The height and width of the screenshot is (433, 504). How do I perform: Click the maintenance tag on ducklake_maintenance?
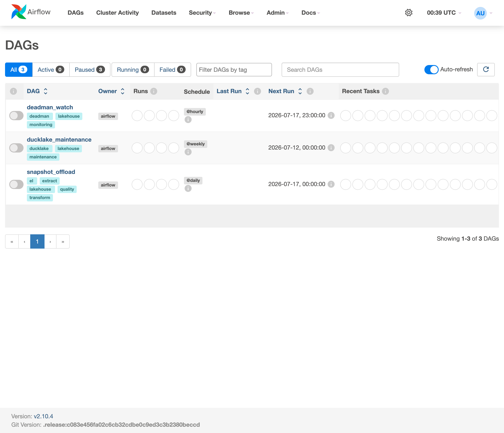tap(43, 157)
